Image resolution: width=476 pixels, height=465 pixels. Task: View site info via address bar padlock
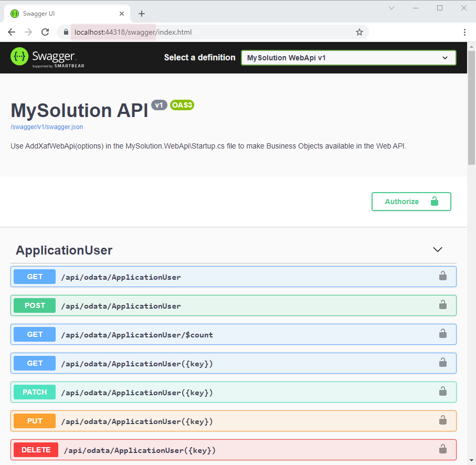[66, 32]
